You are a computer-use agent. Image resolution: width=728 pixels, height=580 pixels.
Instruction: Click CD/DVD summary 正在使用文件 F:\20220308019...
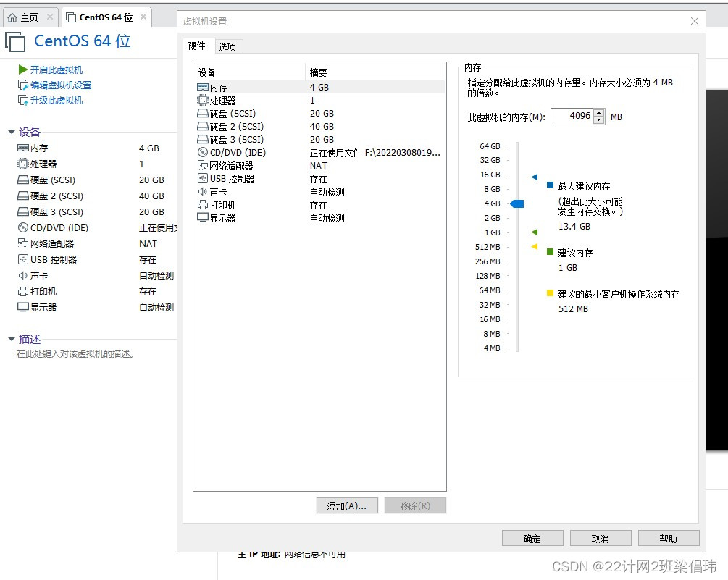(375, 153)
